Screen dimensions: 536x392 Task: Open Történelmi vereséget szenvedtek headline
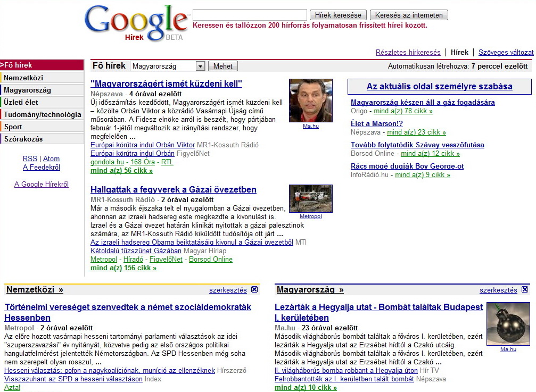pos(128,312)
